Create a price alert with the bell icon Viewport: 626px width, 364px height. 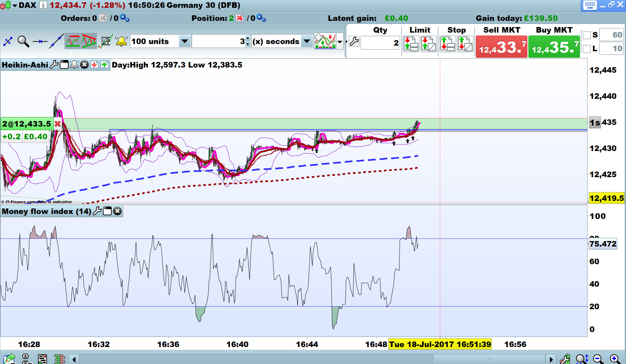click(x=121, y=41)
